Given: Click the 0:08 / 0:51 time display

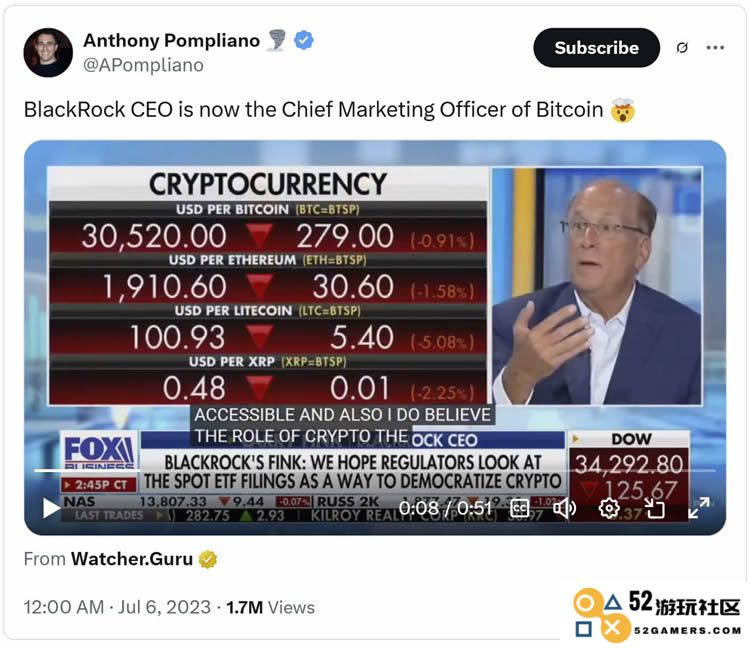Looking at the screenshot, I should [445, 508].
